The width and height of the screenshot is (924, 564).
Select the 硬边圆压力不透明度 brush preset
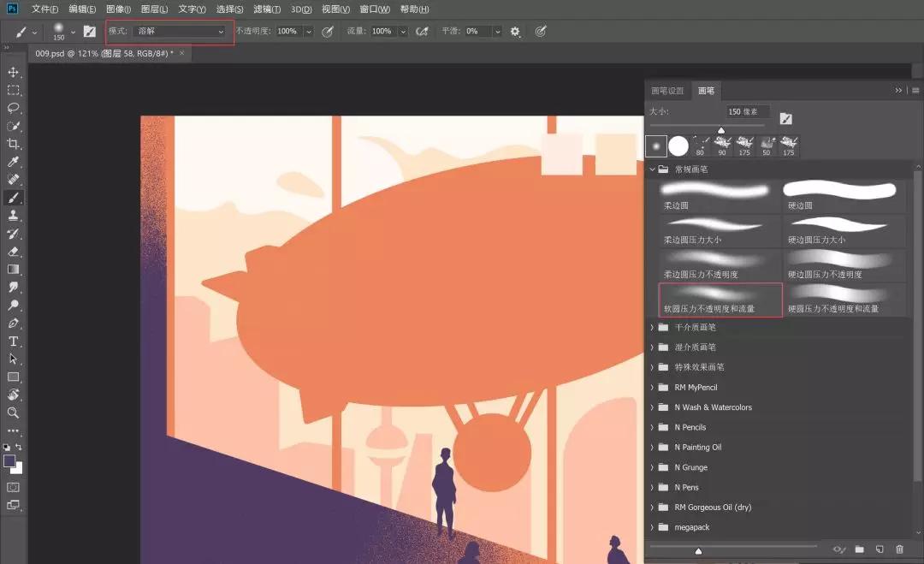pyautogui.click(x=843, y=264)
